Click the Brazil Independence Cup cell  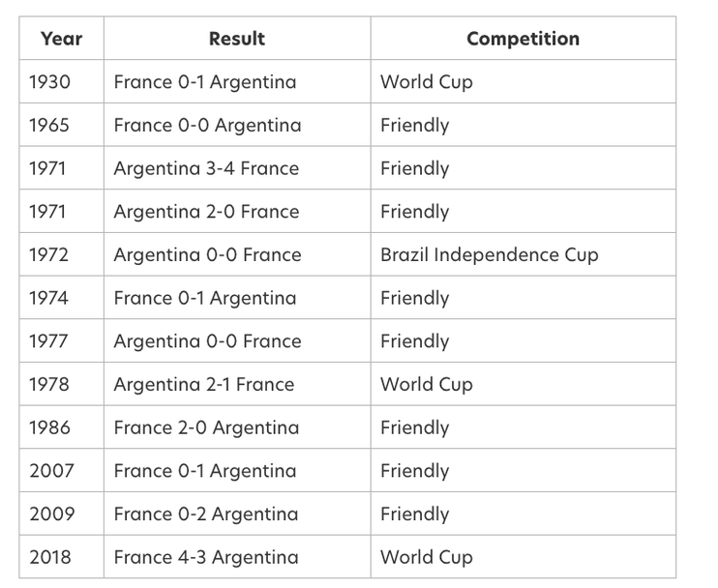[x=489, y=255]
